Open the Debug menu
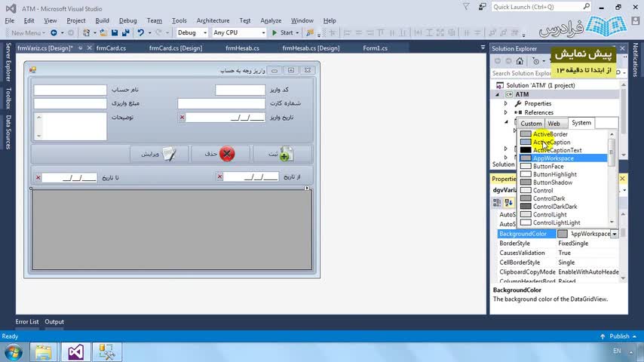Screen dimensions: 644x362 pos(127,20)
